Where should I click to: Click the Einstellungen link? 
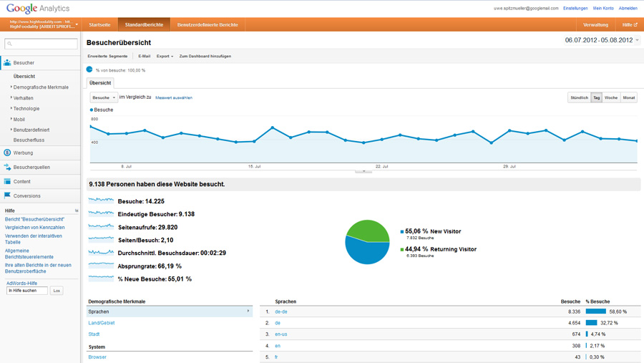pos(575,8)
